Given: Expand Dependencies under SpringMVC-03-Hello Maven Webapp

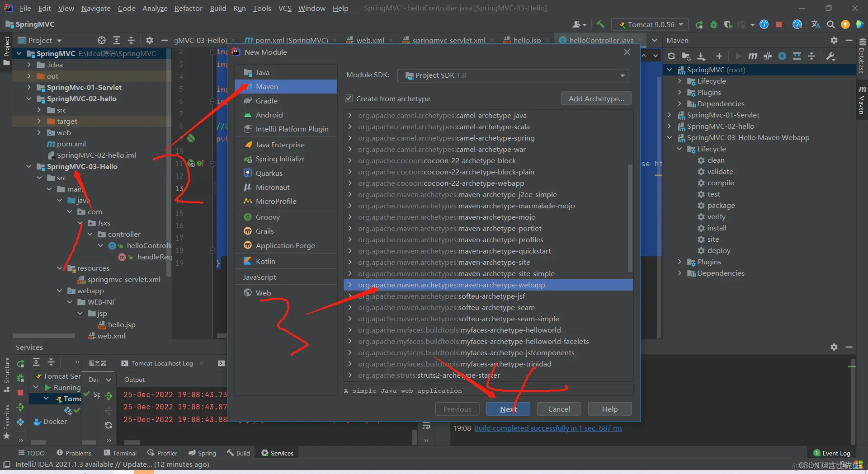Looking at the screenshot, I should 679,273.
